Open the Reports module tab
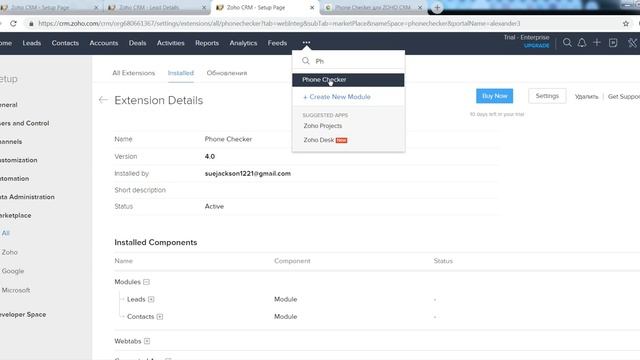 click(207, 43)
